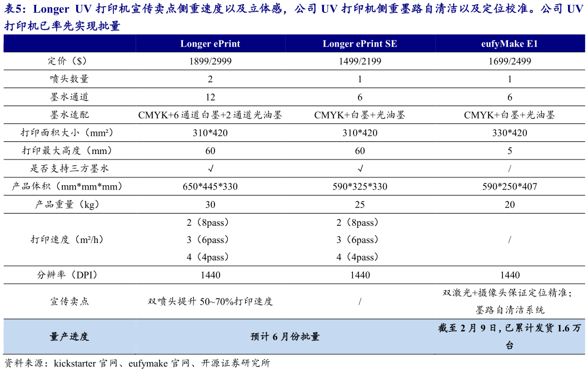Click the price cell 1899/2999
The width and height of the screenshot is (588, 372).
[x=210, y=61]
